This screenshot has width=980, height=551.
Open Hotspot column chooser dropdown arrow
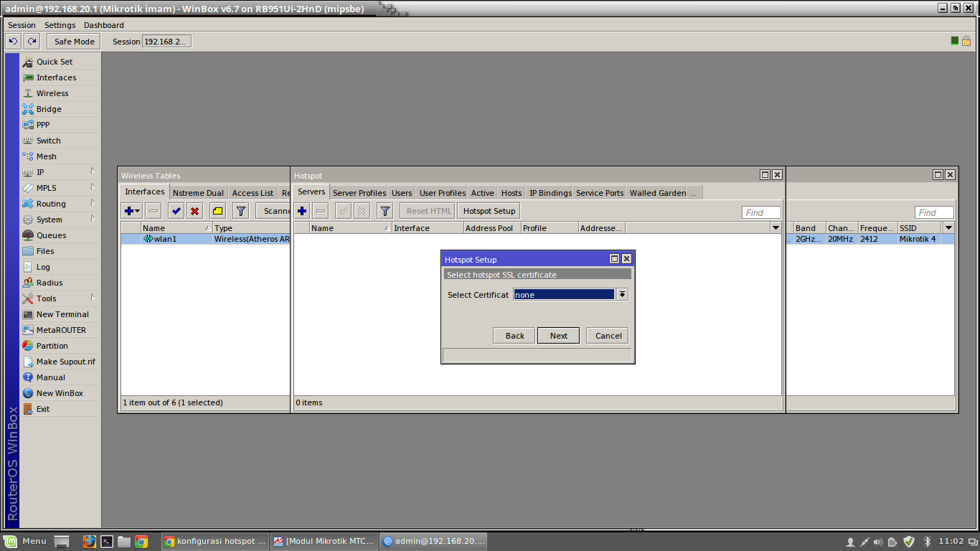coord(776,228)
